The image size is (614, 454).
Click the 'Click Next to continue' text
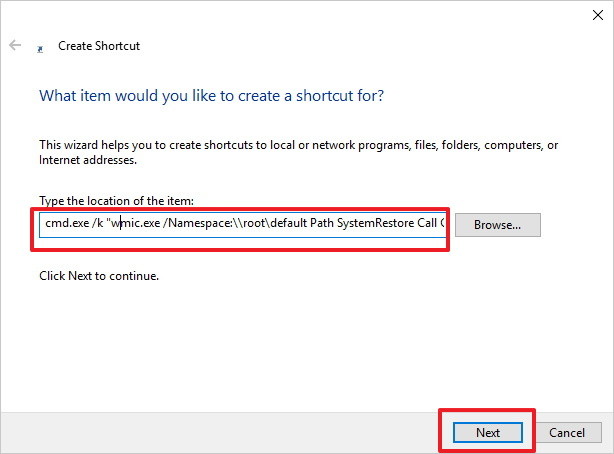pyautogui.click(x=99, y=275)
